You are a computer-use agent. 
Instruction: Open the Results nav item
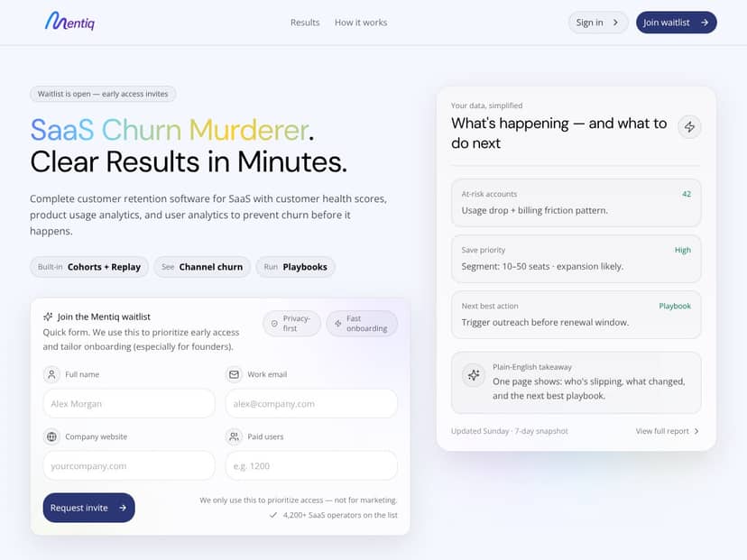[305, 23]
